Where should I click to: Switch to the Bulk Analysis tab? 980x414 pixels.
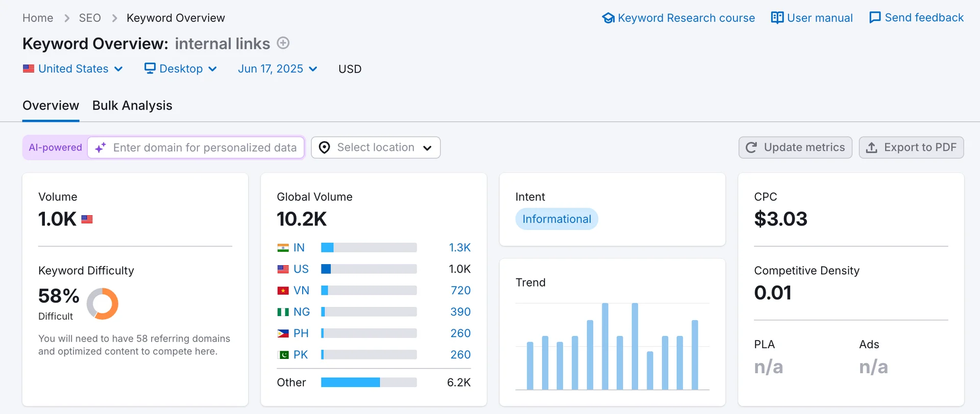[132, 106]
